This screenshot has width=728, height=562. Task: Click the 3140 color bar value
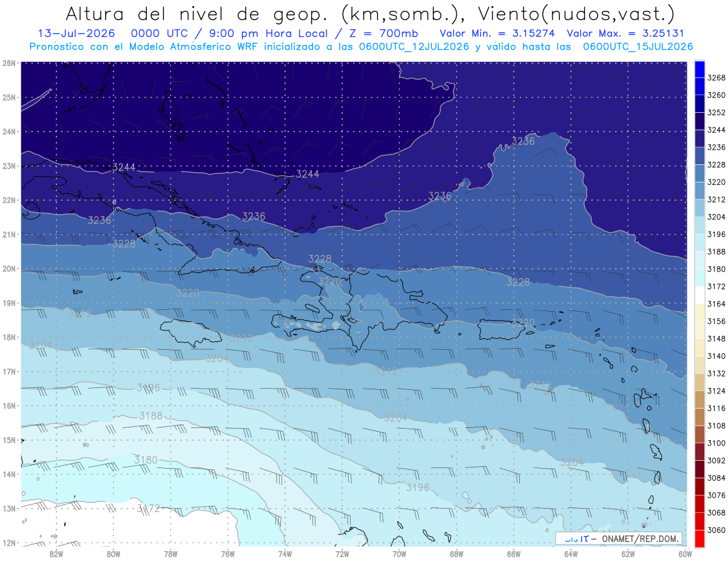tap(716, 356)
